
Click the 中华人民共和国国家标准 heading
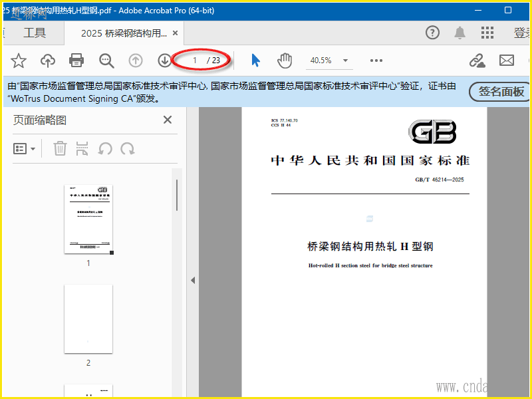370,160
